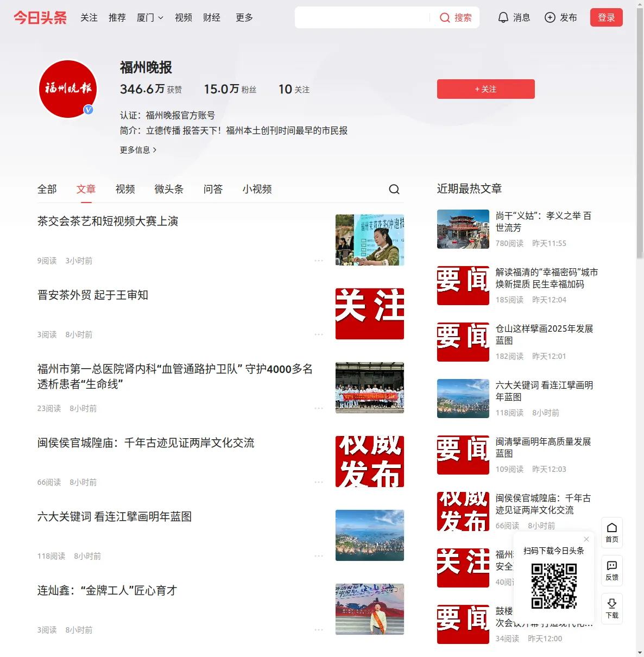The image size is (644, 657).
Task: Open hot article 尚干“义姑”：孝义之举 百世流芳
Action: pos(544,222)
